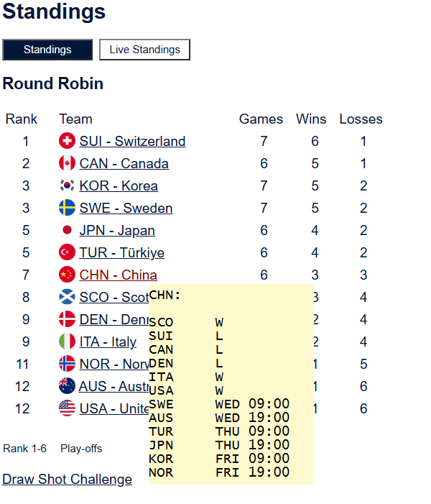The image size is (431, 504).
Task: Open the KOR - Korea team link
Action: [x=119, y=185]
